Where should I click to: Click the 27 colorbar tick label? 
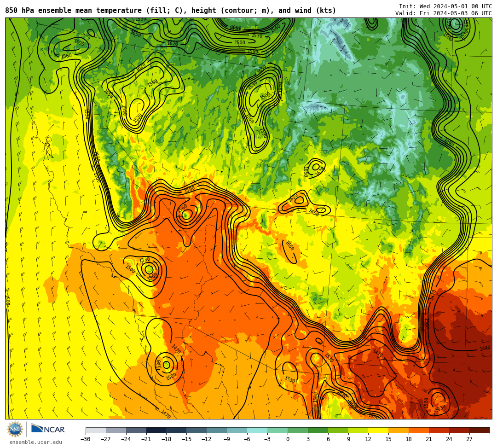tap(469, 439)
